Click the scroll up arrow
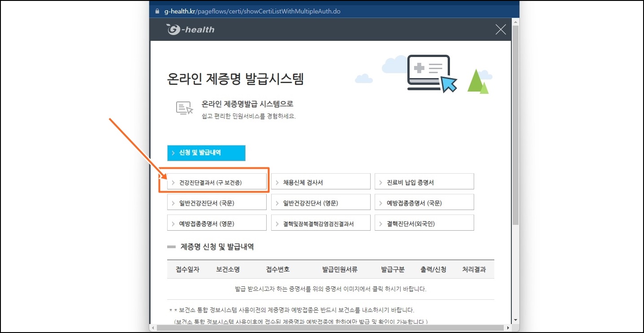 pos(515,22)
